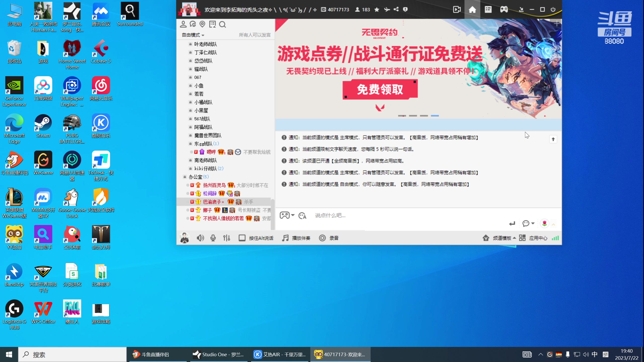Image resolution: width=644 pixels, height=362 pixels.
Task: Open the memo note icon in the channel panel
Action: [x=213, y=24]
